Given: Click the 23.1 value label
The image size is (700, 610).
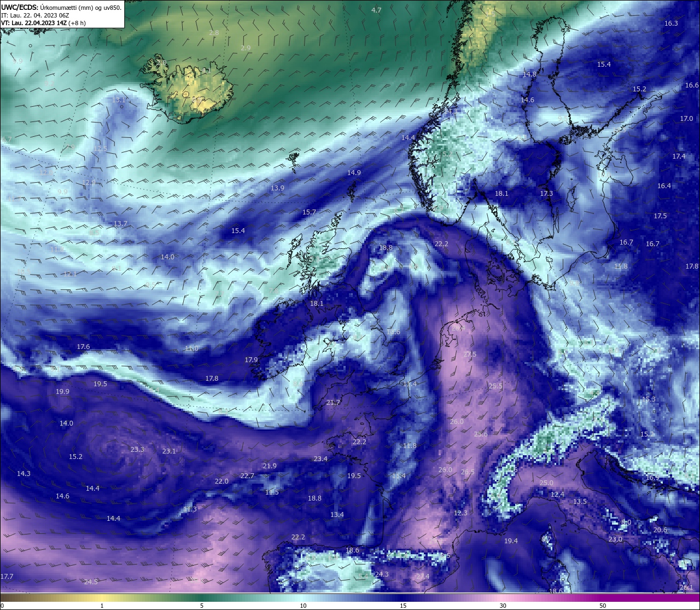Looking at the screenshot, I should [169, 451].
